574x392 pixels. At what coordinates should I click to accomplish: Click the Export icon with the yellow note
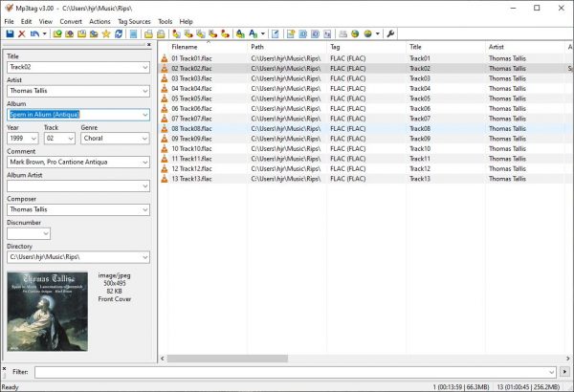pos(291,34)
